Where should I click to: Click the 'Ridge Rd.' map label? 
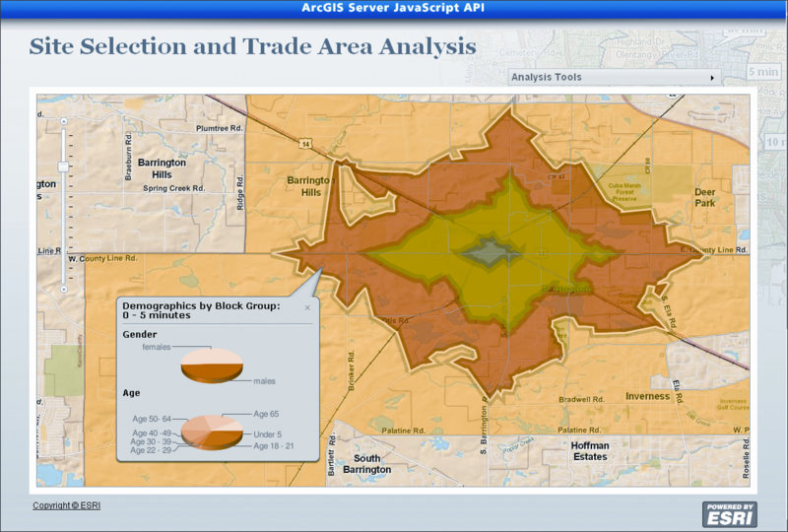point(240,192)
